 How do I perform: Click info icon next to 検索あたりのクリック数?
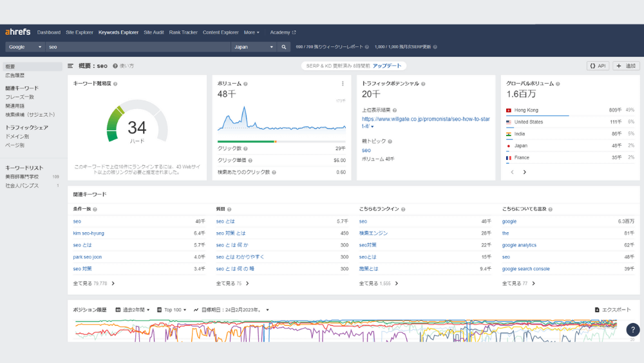(274, 173)
